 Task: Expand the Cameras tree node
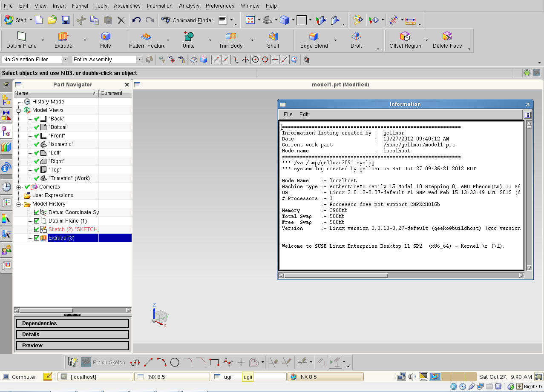18,187
